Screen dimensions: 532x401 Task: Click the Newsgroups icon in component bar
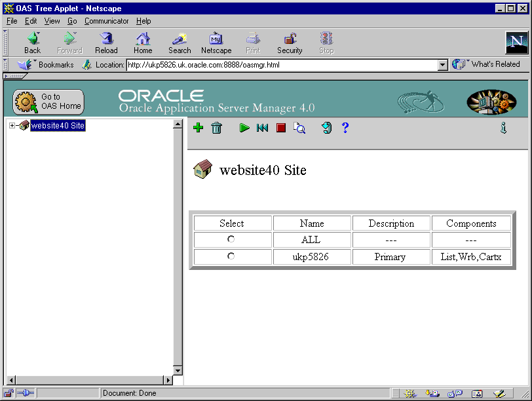[455, 394]
